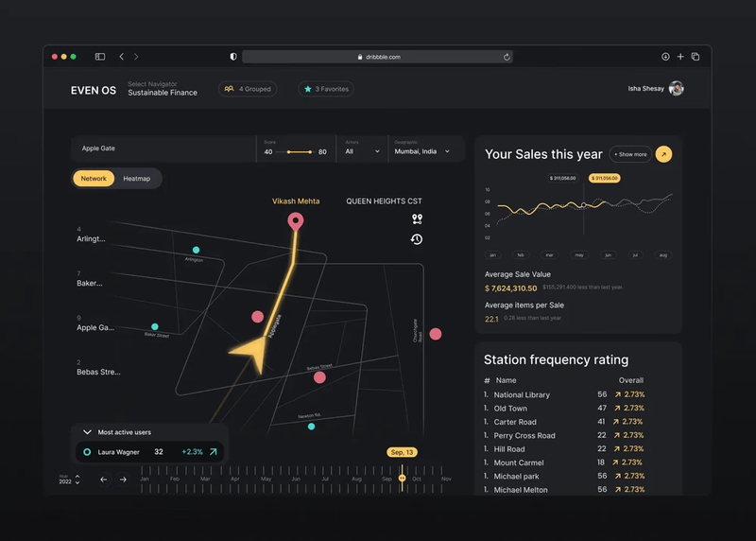
Task: Select the jul month chip
Action: (x=635, y=254)
